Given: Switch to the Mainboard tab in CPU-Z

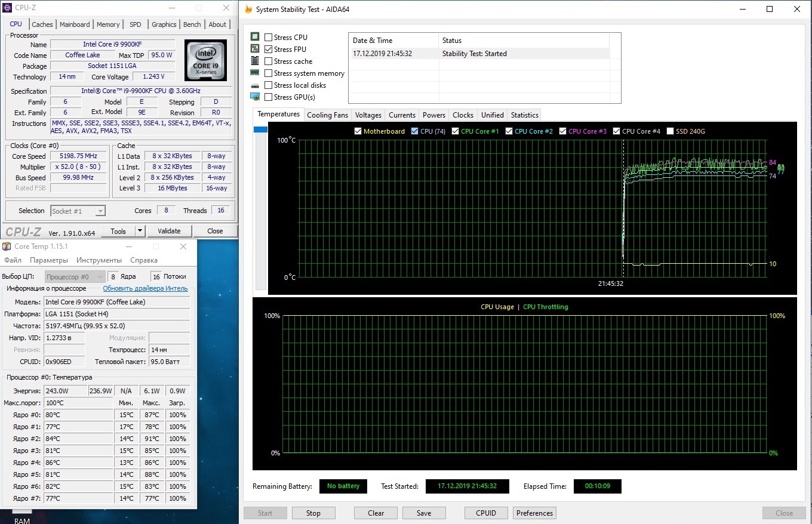Looking at the screenshot, I should coord(75,24).
